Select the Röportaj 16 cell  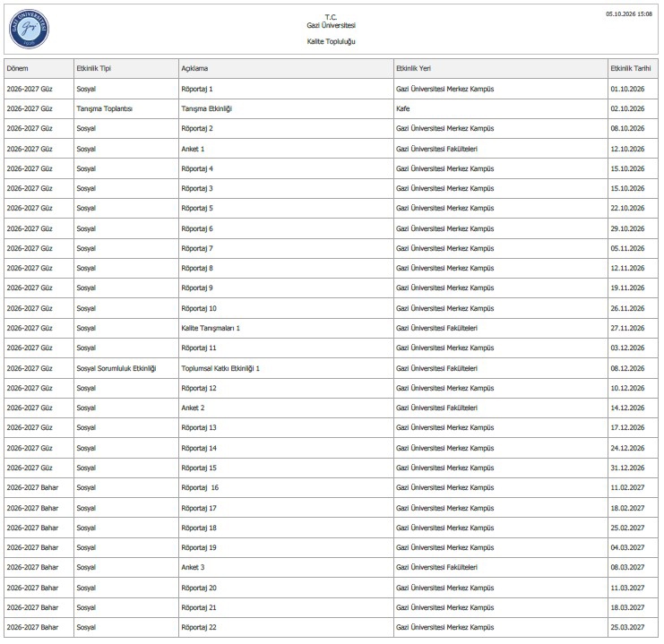tap(286, 487)
